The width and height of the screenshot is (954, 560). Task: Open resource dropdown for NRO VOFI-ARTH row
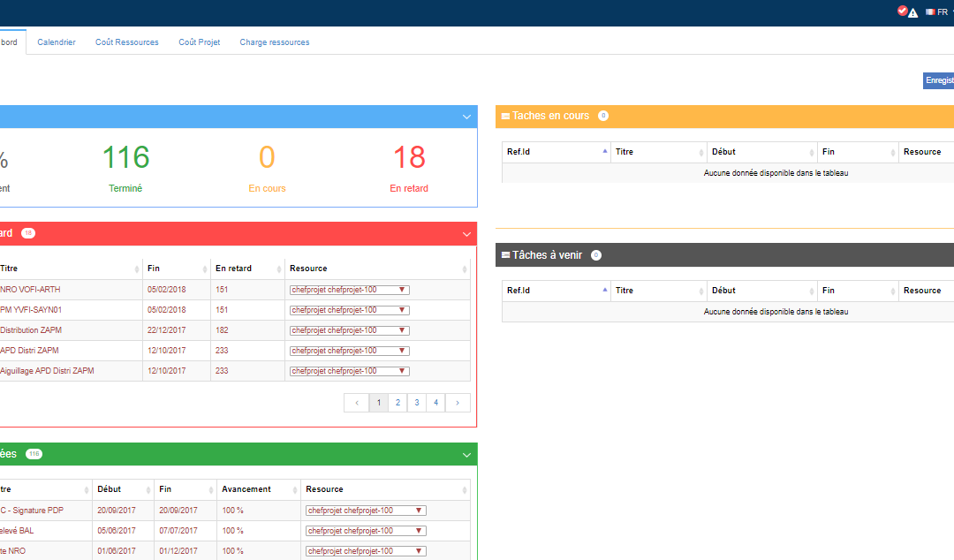349,290
